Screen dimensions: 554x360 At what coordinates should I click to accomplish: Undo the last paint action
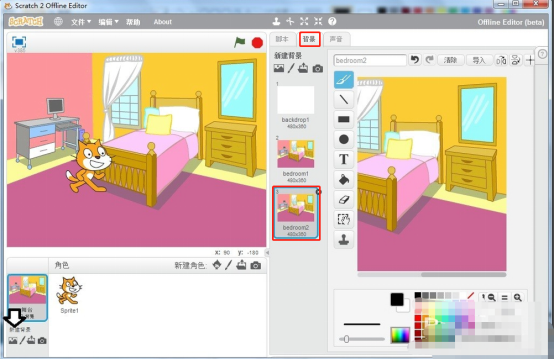[x=415, y=60]
